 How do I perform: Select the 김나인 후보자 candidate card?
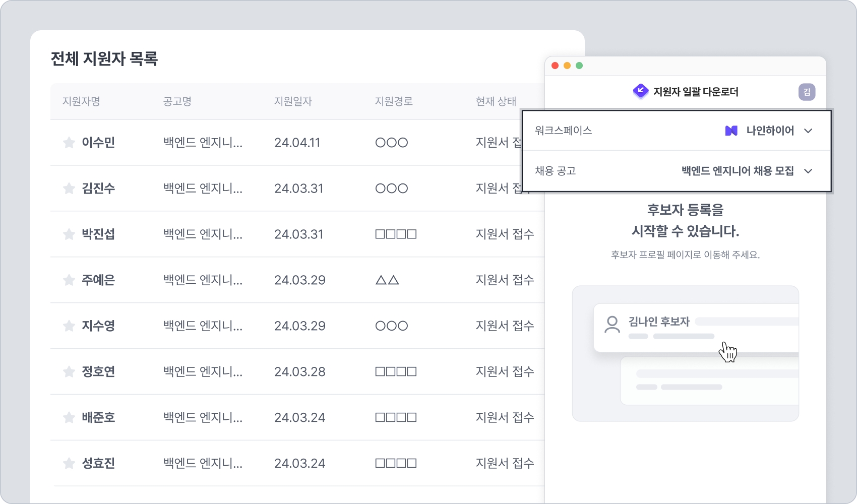(696, 328)
